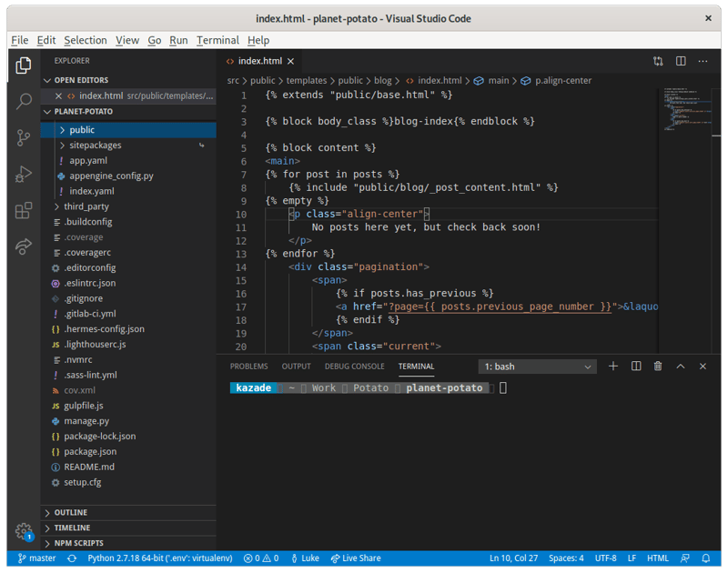728x573 pixels.
Task: Open appengine_config.py file
Action: pos(128,176)
